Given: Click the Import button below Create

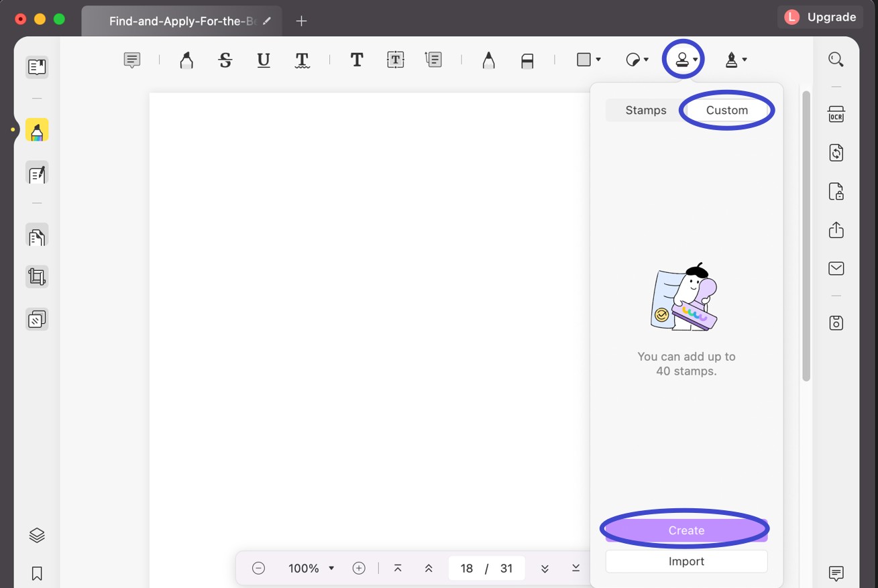Looking at the screenshot, I should point(685,561).
